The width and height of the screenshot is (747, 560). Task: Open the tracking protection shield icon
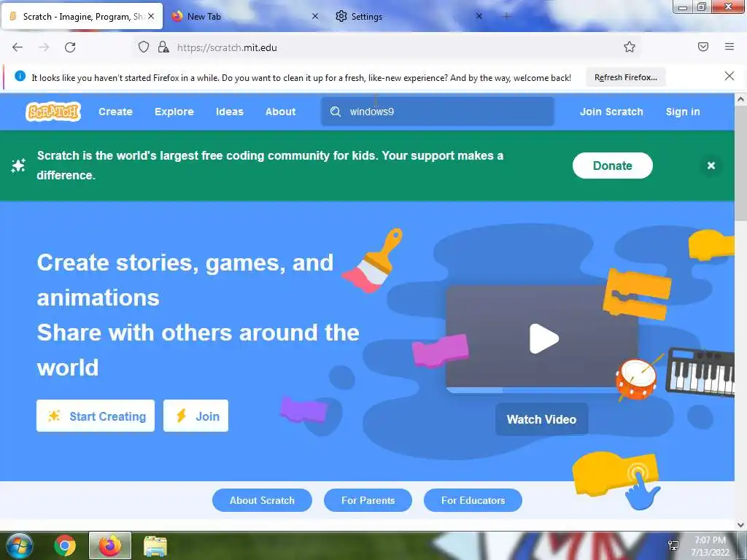click(x=144, y=47)
